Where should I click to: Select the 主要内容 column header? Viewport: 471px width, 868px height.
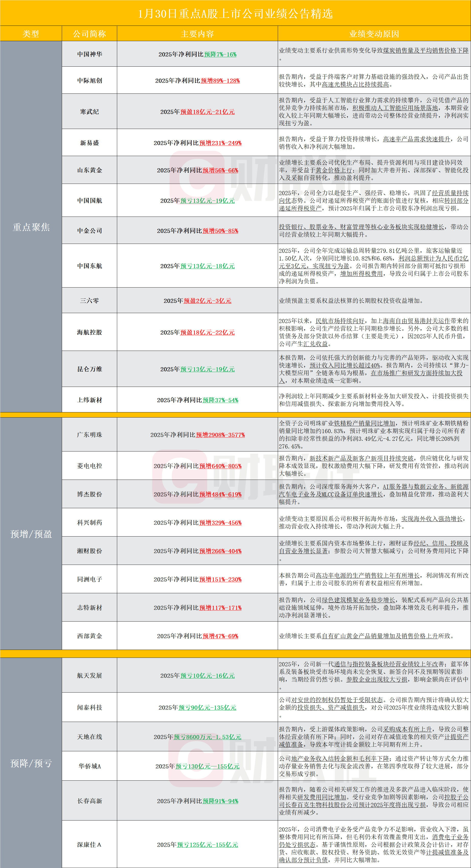(197, 34)
